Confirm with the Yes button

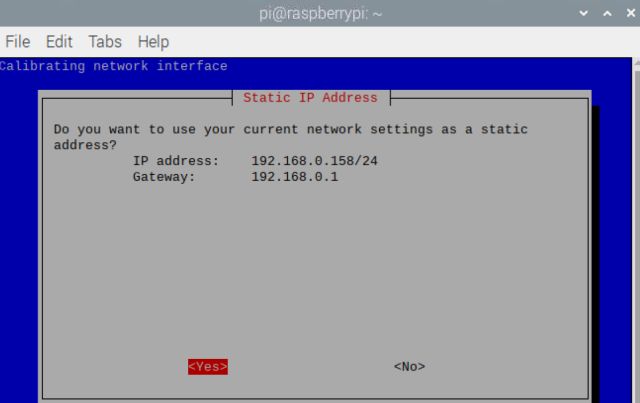[208, 367]
